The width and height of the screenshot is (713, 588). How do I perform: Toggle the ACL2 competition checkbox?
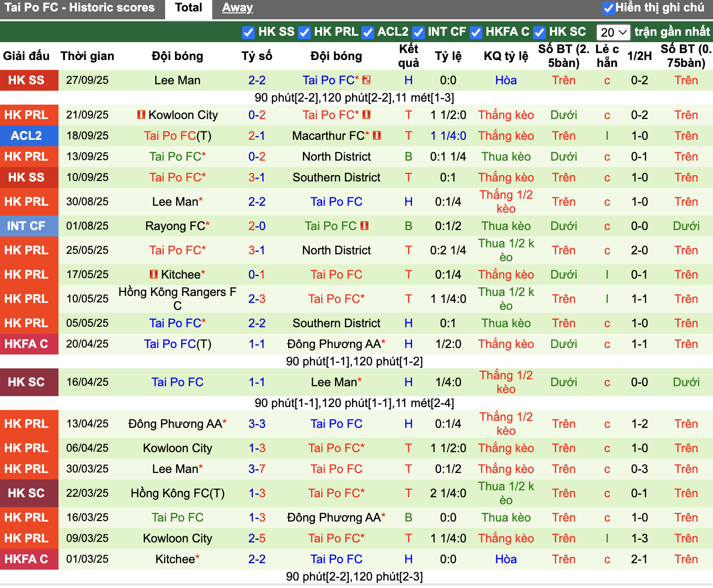click(x=367, y=33)
